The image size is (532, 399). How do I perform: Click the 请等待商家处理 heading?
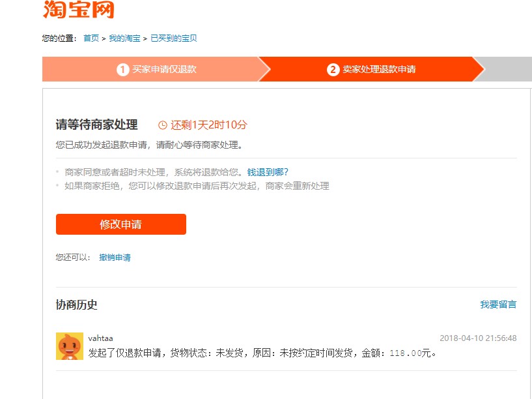[96, 125]
